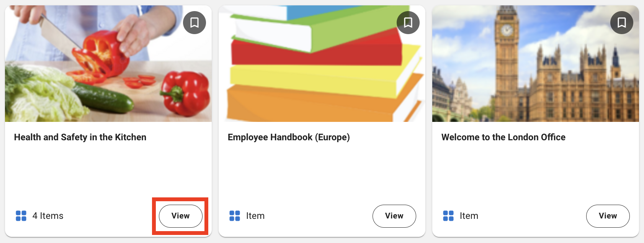Click the 4 Items label
This screenshot has height=243, width=644.
[x=48, y=216]
